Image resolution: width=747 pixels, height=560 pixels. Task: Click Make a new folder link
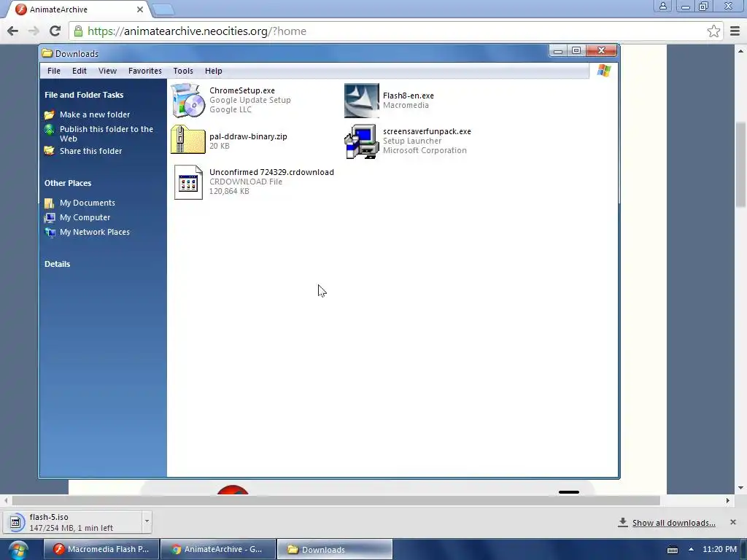[x=95, y=114]
